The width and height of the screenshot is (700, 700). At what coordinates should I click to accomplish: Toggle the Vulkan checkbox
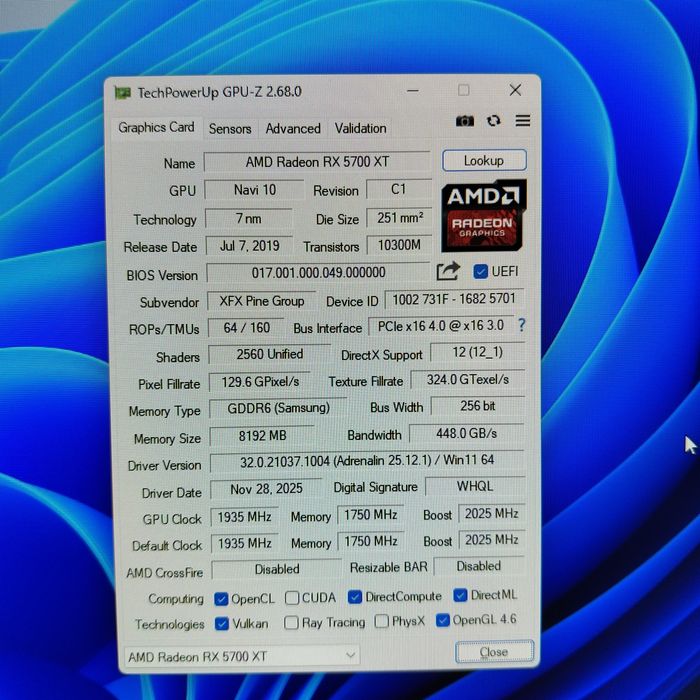tap(221, 624)
